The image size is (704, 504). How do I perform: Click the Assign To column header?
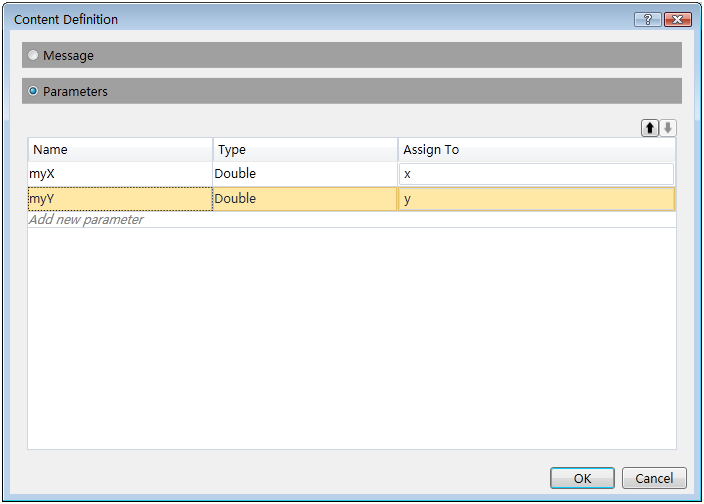(x=537, y=149)
